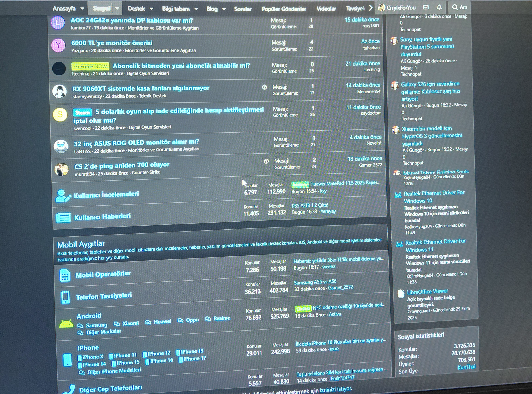Click ltechin.g's dark avatar

click(59, 68)
